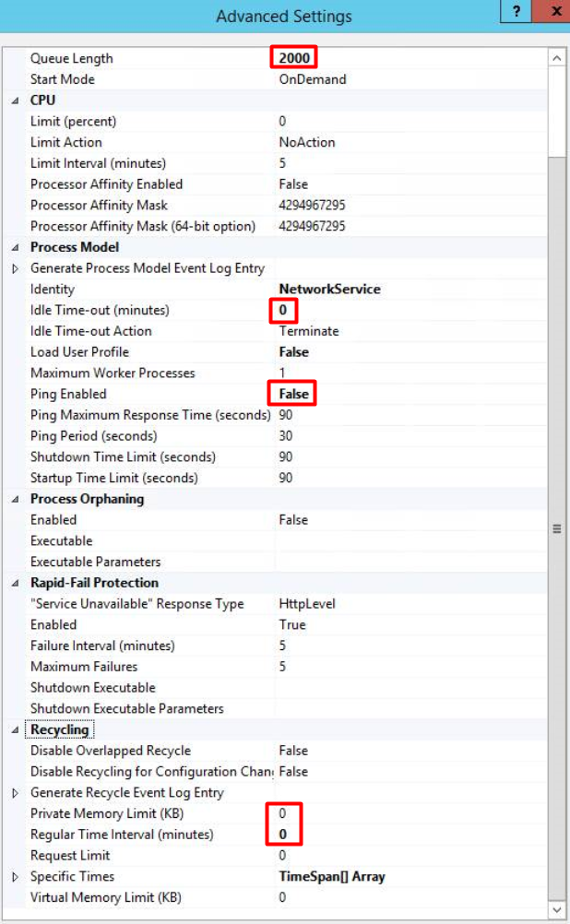Click Rapid-Fail Protection Enabled True value

click(x=291, y=624)
